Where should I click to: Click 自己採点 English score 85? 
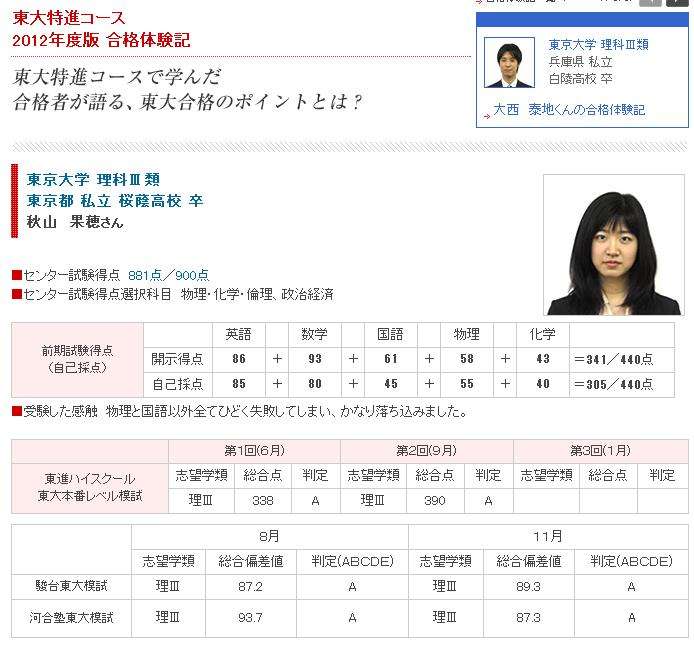239,384
